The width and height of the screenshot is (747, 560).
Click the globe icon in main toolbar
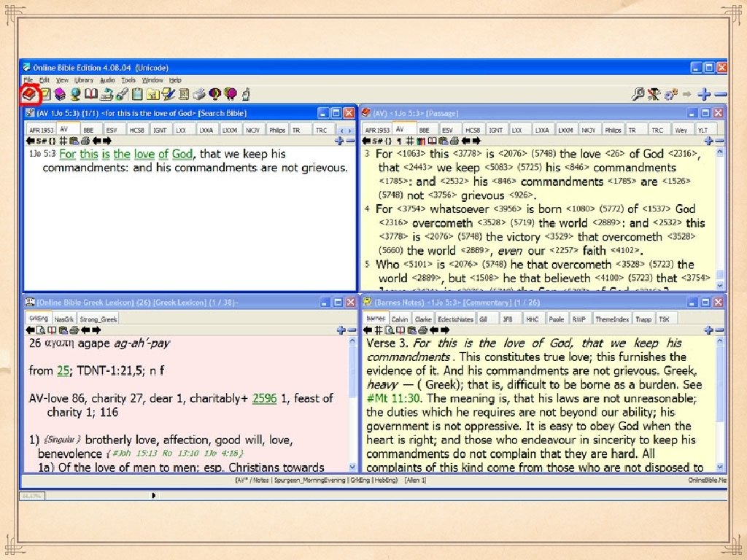pyautogui.click(x=75, y=94)
